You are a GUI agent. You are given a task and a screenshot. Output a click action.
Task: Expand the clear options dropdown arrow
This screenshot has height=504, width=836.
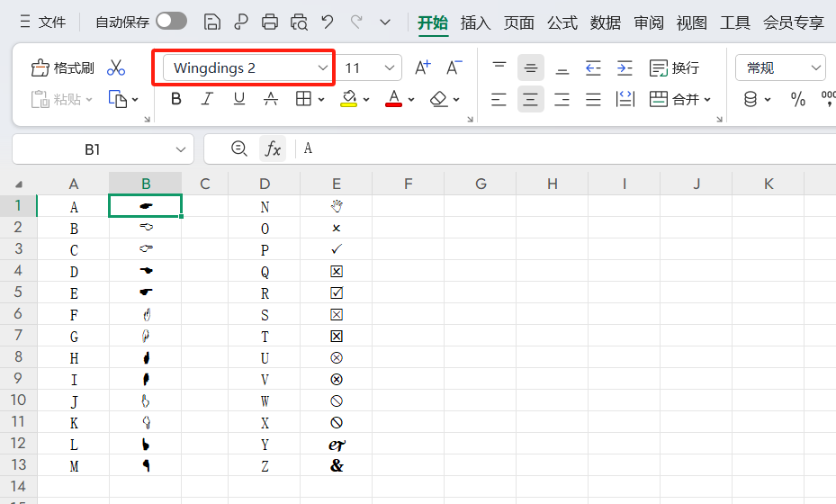[456, 100]
